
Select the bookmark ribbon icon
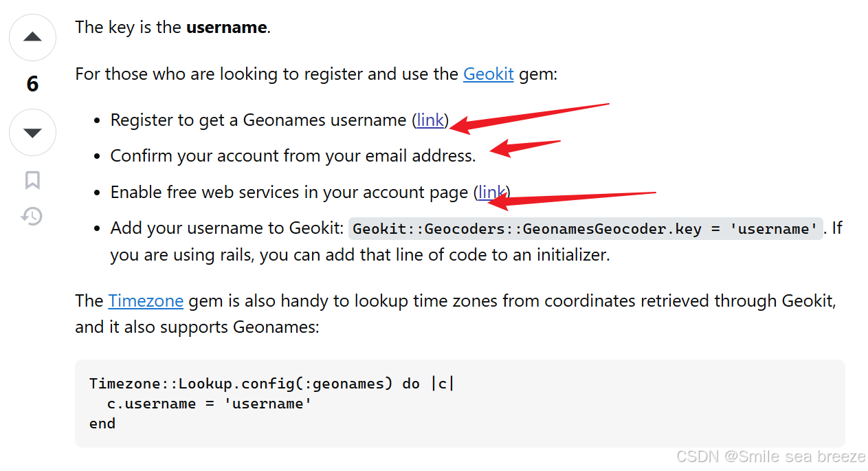coord(32,179)
